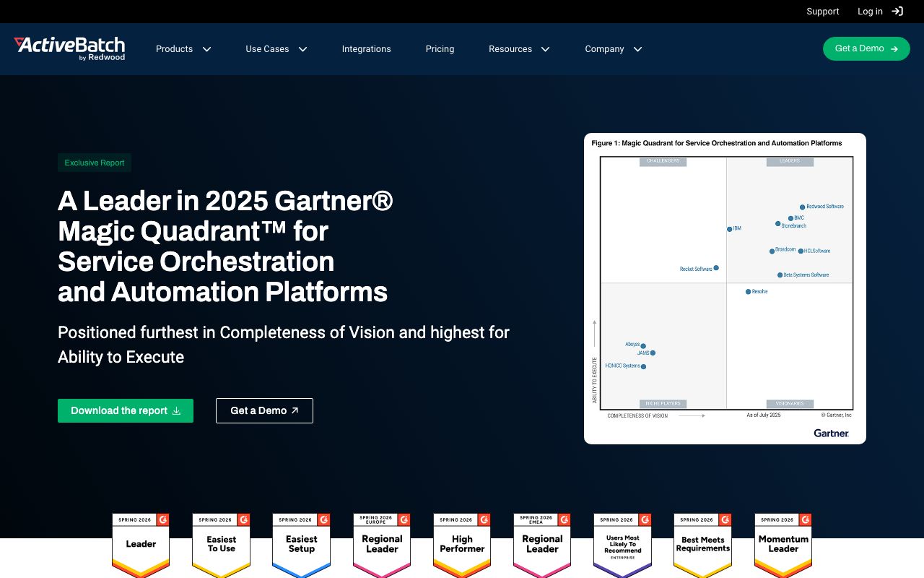
Task: Click the login arrow icon beside Log in
Action: [x=897, y=11]
